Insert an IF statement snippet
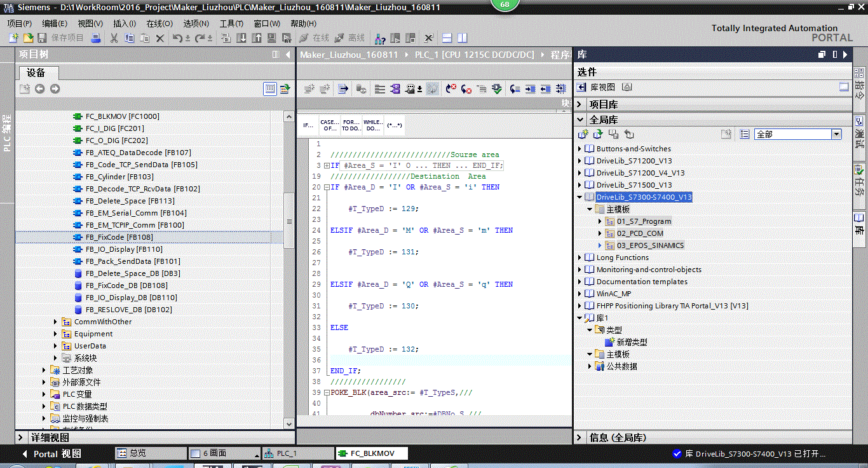This screenshot has width=868, height=468. [308, 125]
